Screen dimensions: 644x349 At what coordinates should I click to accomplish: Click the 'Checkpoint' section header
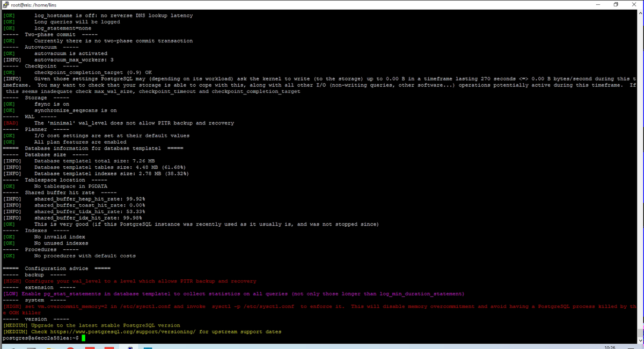pyautogui.click(x=42, y=66)
